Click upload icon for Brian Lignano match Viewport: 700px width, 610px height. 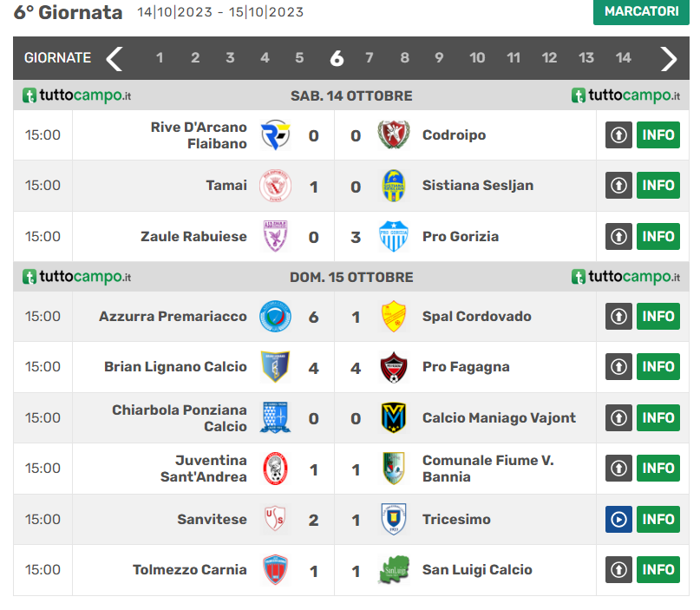pyautogui.click(x=618, y=367)
